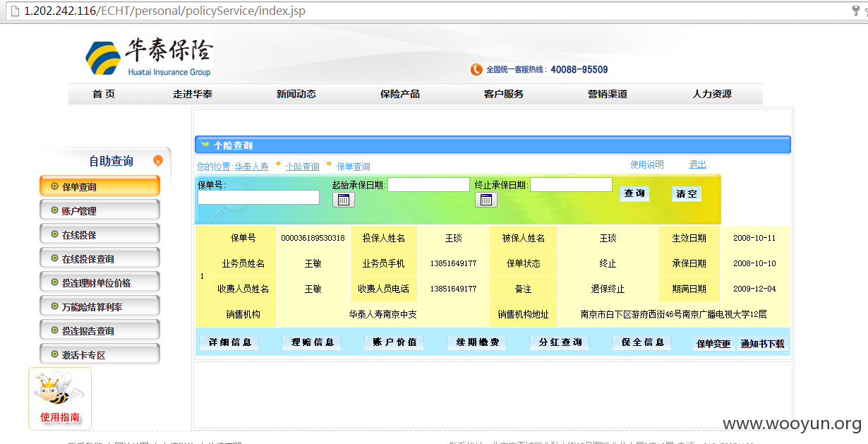868x444 pixels.
Task: Click the page icon in address bar
Action: (x=14, y=11)
